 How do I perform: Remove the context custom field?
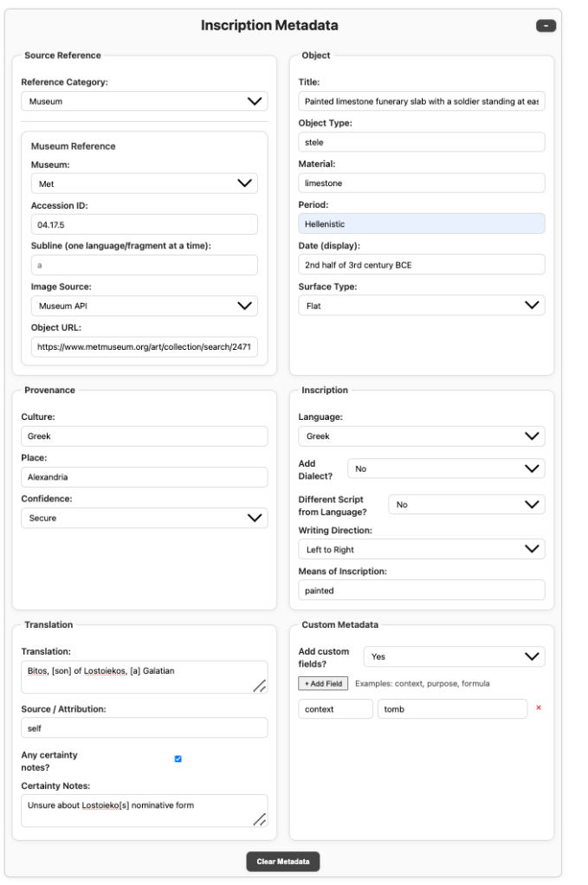point(540,708)
